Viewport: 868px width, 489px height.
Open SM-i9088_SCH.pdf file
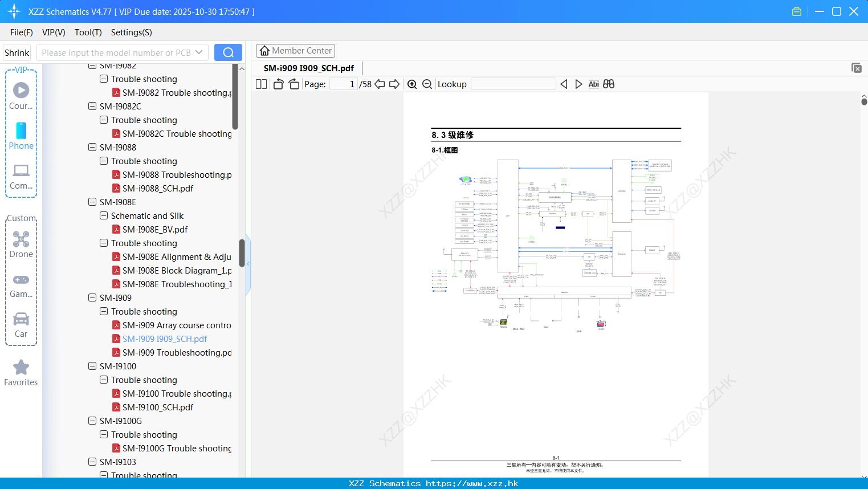pyautogui.click(x=158, y=188)
